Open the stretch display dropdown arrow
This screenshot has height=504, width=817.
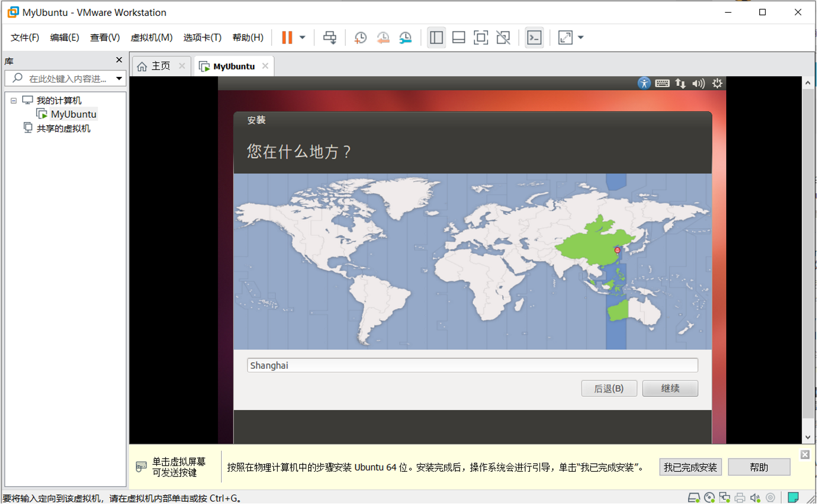(x=580, y=38)
